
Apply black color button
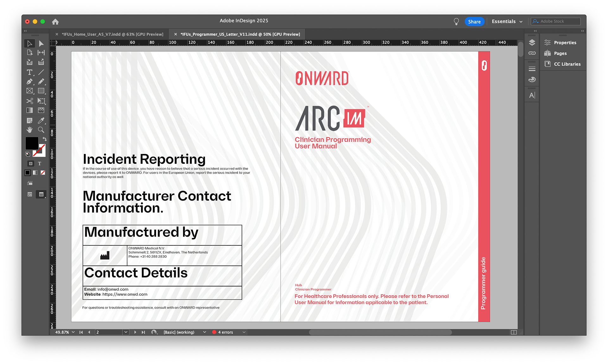28,173
